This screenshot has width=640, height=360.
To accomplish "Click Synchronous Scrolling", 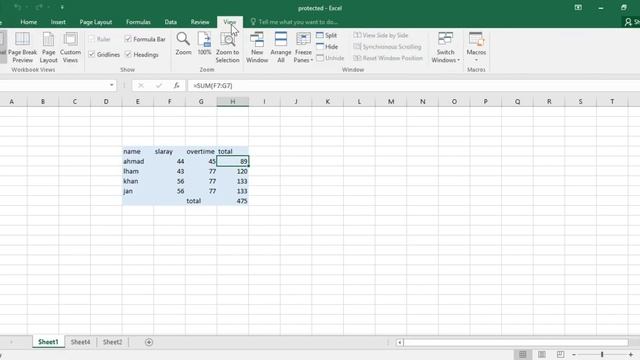I will [387, 47].
